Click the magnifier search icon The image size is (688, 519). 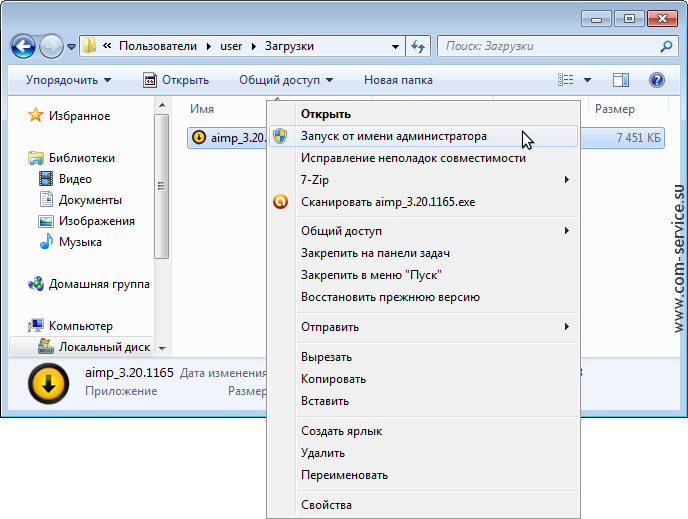click(666, 46)
